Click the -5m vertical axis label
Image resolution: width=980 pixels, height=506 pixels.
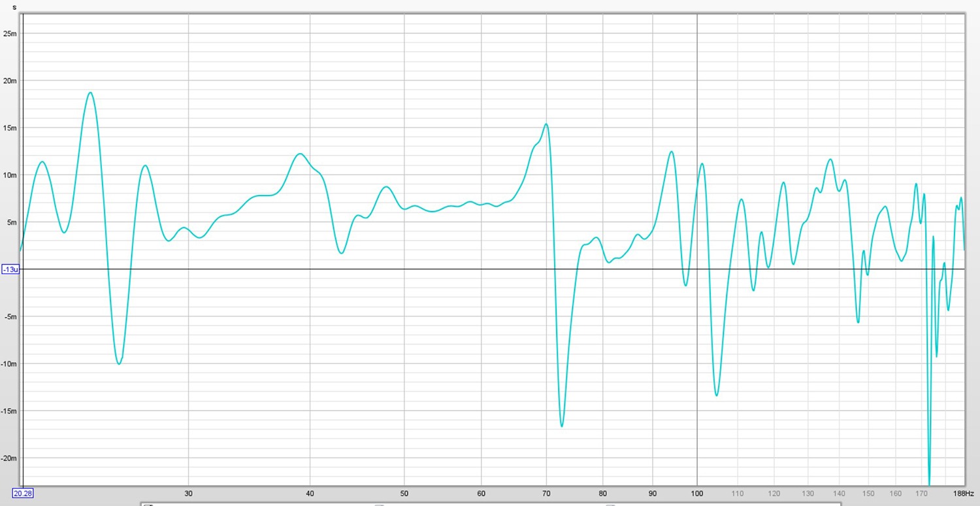pos(10,317)
